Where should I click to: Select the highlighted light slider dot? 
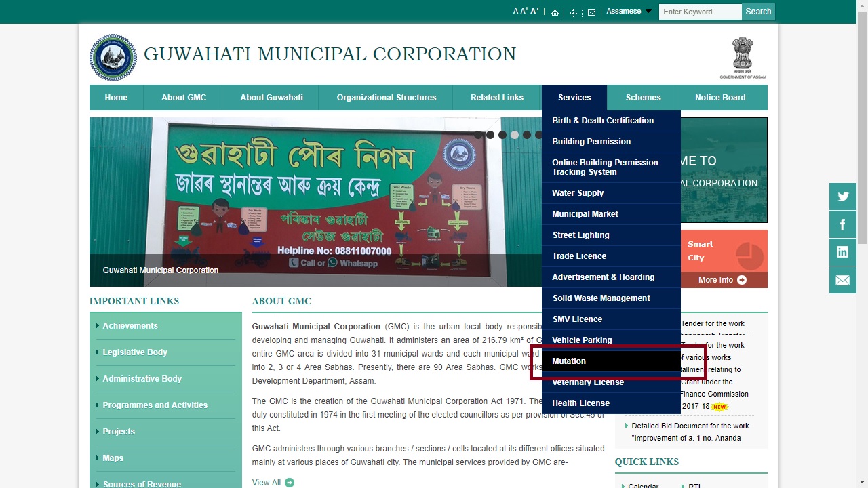pos(515,135)
